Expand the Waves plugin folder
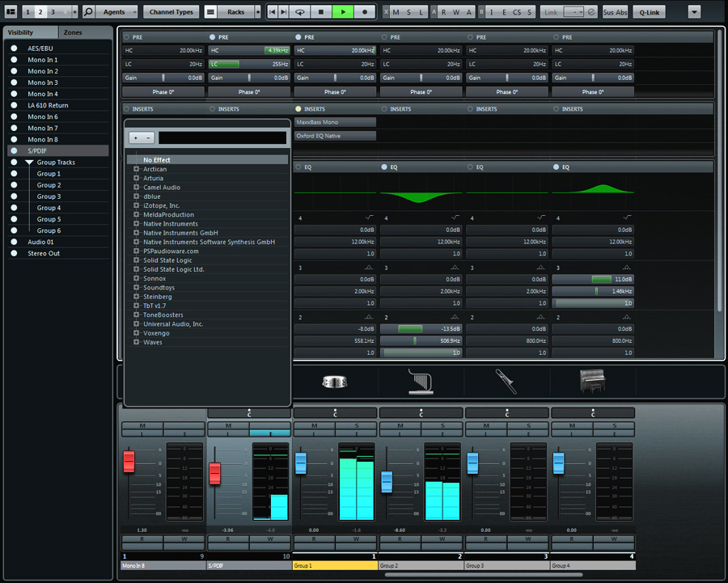 [x=137, y=342]
